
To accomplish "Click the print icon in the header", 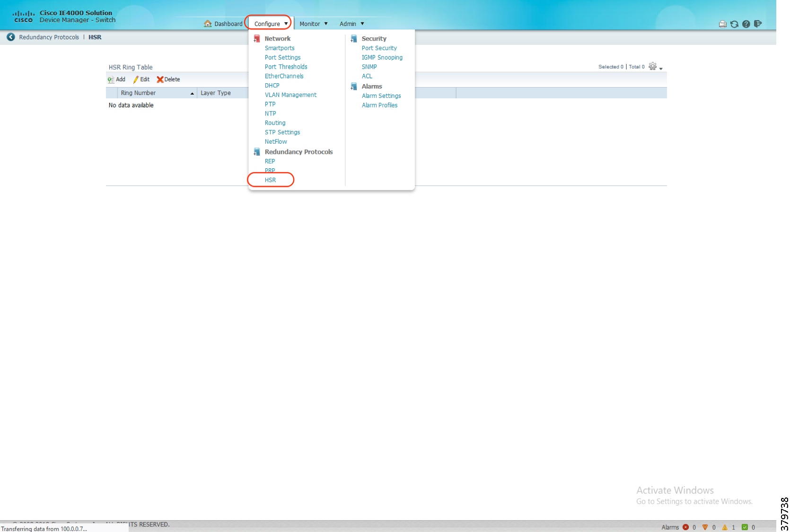I will pos(722,24).
